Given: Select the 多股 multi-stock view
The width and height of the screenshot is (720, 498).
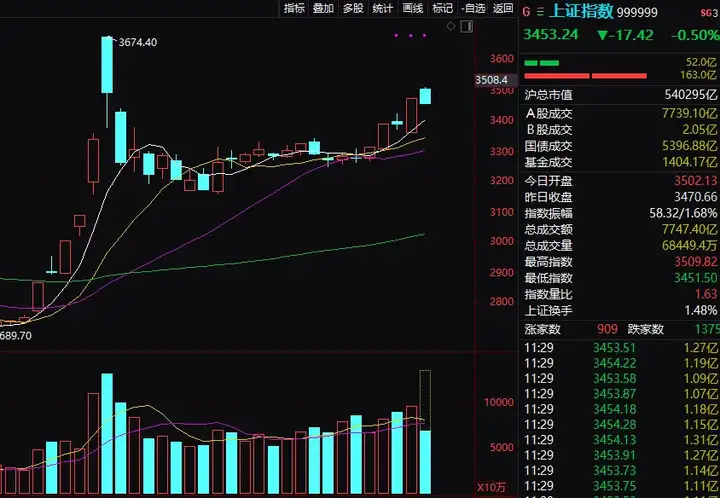Looking at the screenshot, I should [x=353, y=8].
